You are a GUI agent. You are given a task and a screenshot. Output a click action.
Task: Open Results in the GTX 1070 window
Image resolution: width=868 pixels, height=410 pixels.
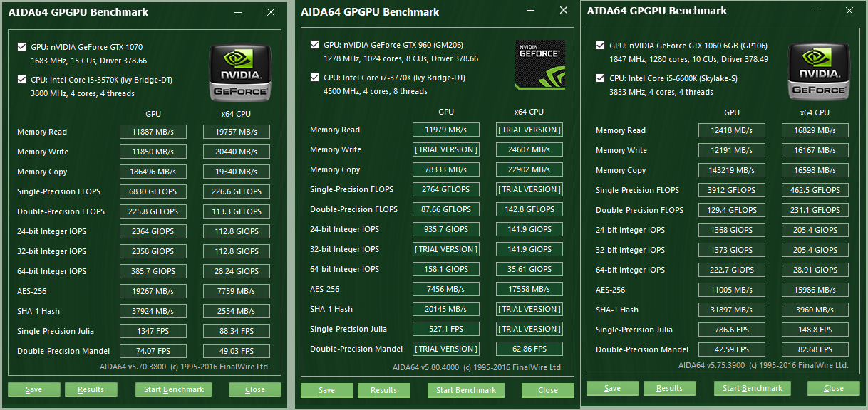click(91, 389)
